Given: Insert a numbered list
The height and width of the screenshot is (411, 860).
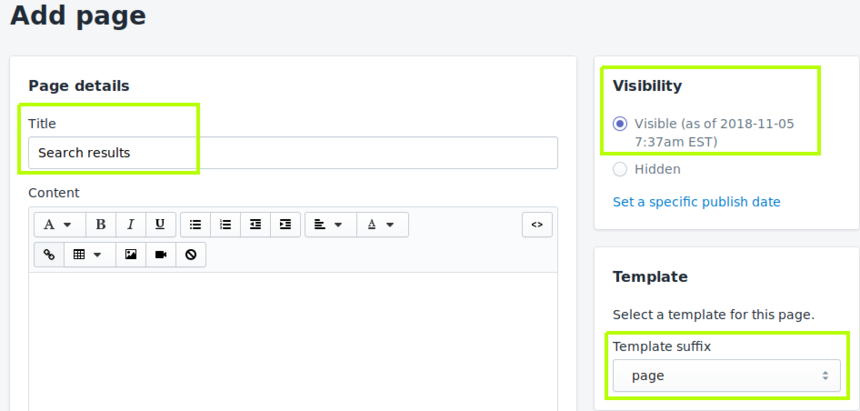Looking at the screenshot, I should click(226, 224).
